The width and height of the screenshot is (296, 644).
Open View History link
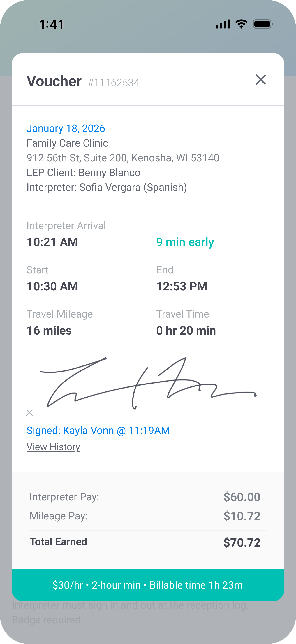(x=53, y=447)
